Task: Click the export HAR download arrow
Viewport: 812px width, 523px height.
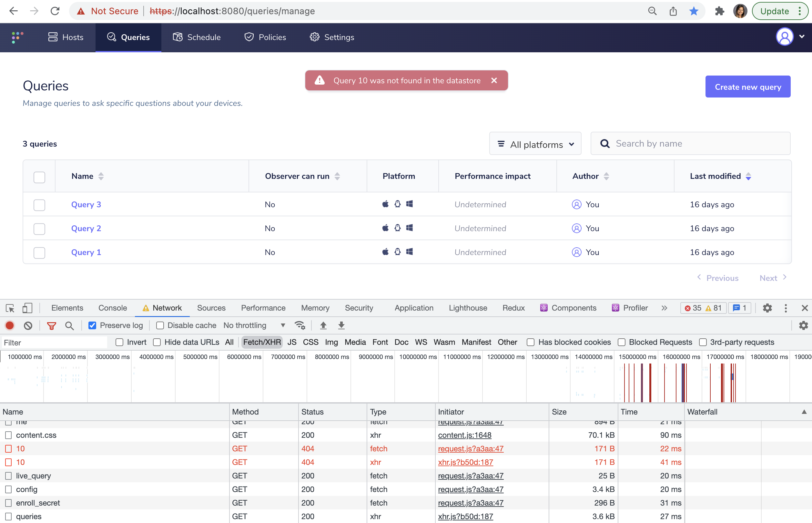Action: coord(341,325)
